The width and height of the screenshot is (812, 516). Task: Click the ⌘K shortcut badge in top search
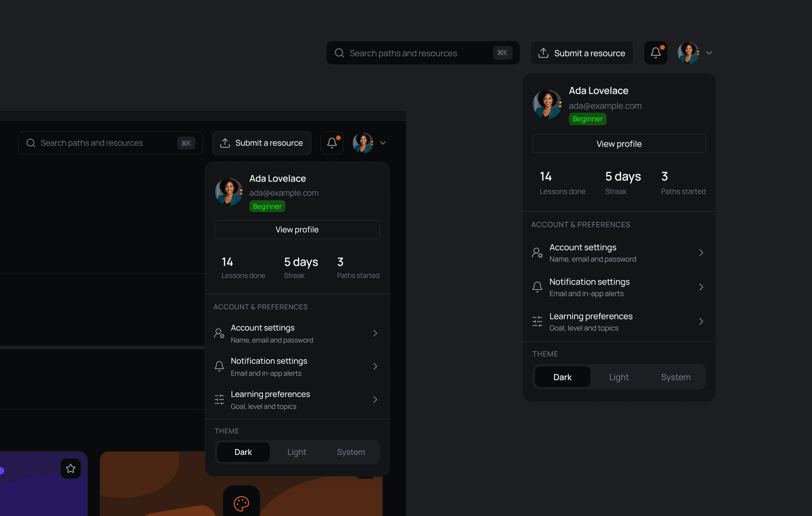coord(502,53)
